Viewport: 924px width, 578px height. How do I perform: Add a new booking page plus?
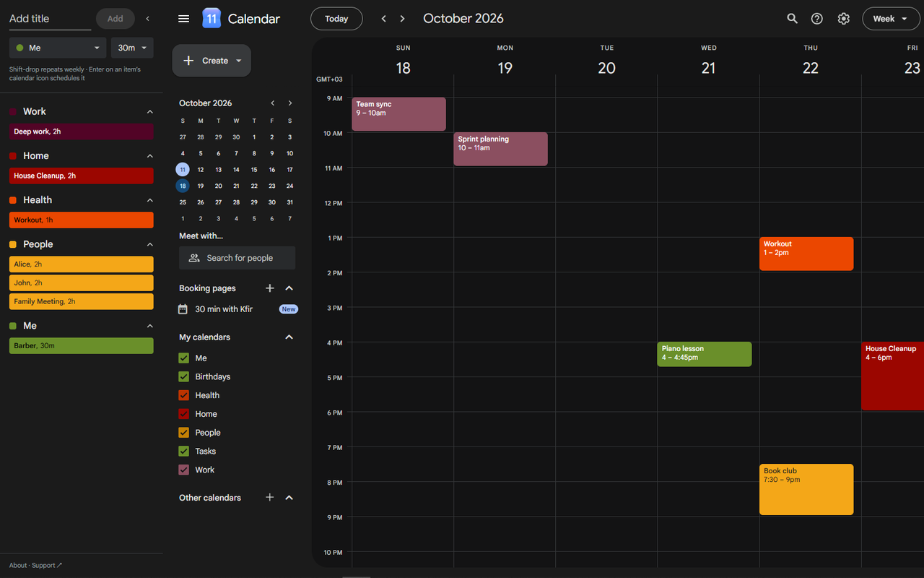coord(270,288)
